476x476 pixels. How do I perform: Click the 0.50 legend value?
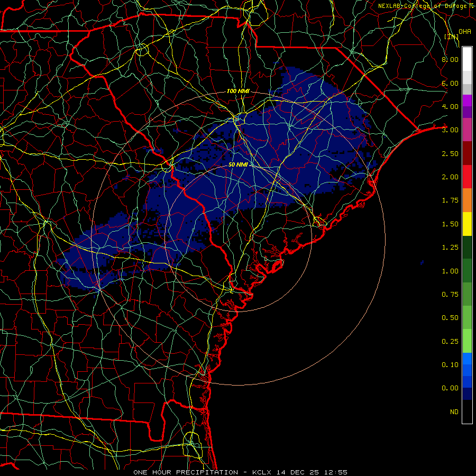(x=450, y=318)
